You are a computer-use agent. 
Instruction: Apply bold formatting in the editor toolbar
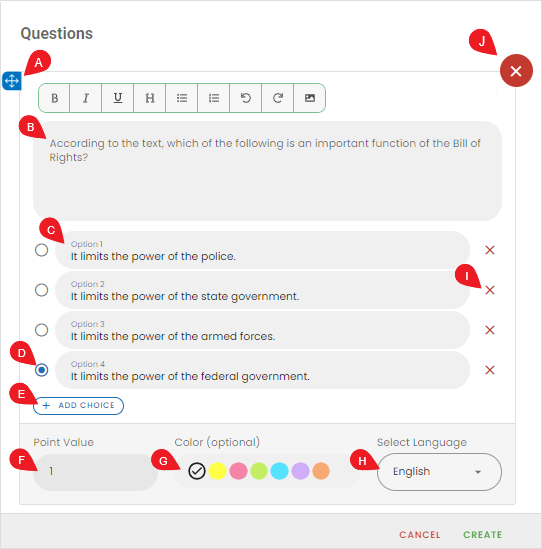pyautogui.click(x=54, y=98)
